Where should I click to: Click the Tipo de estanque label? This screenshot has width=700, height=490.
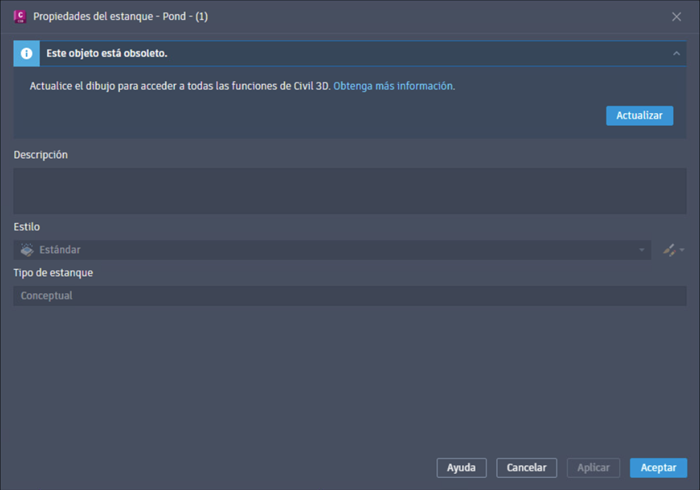point(53,273)
